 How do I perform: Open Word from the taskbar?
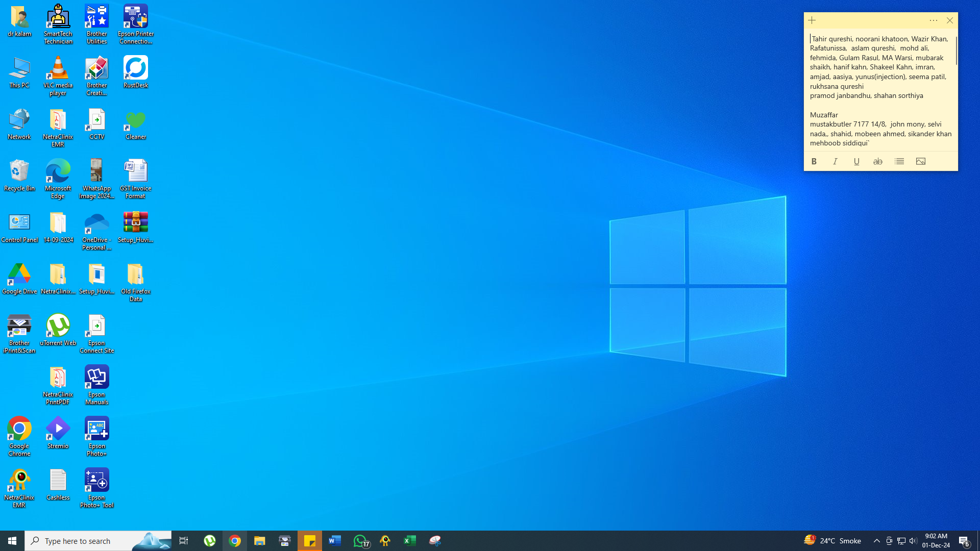(335, 541)
